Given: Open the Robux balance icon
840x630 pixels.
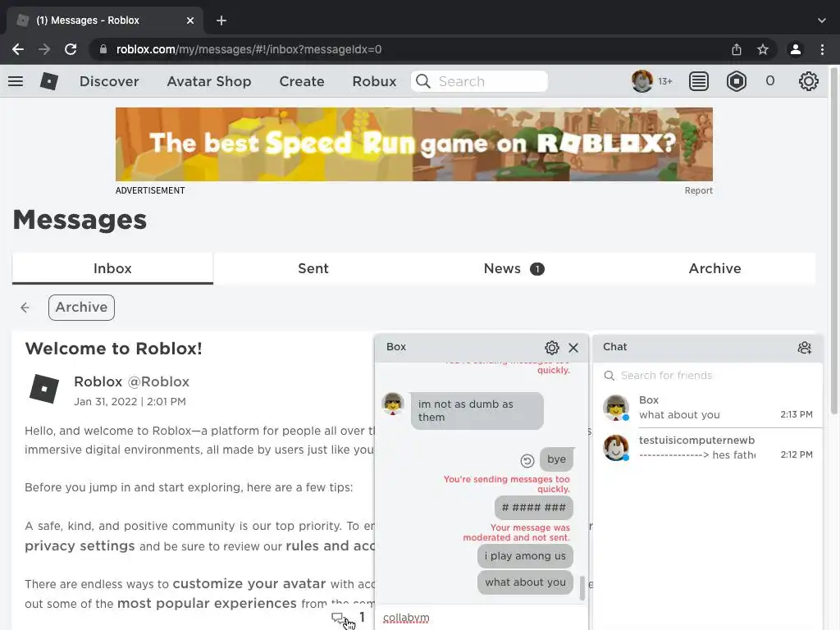Looking at the screenshot, I should [737, 81].
